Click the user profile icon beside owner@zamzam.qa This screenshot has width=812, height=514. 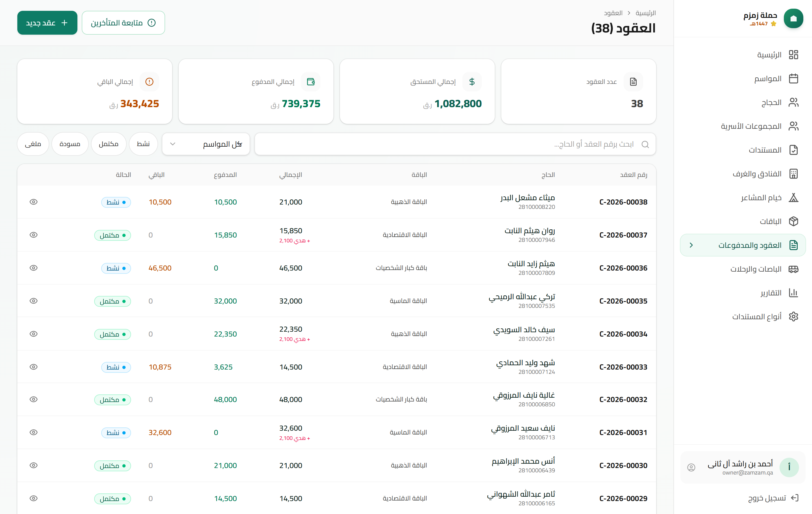click(x=691, y=467)
